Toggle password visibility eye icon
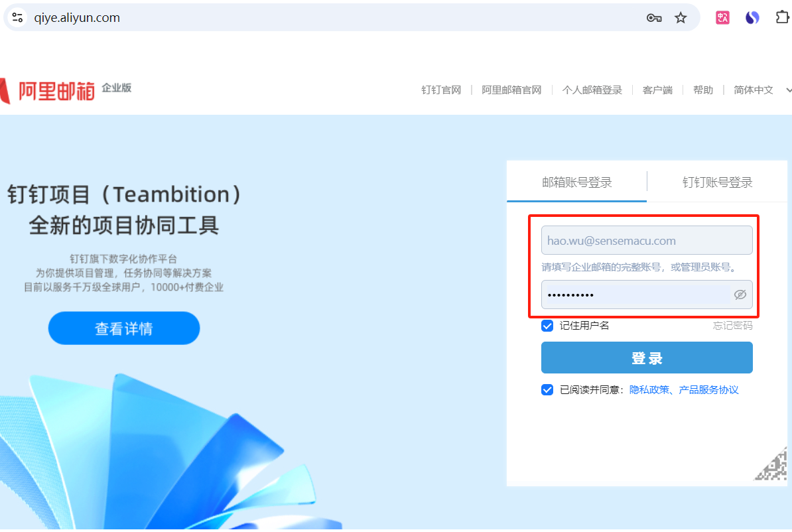 coord(740,295)
